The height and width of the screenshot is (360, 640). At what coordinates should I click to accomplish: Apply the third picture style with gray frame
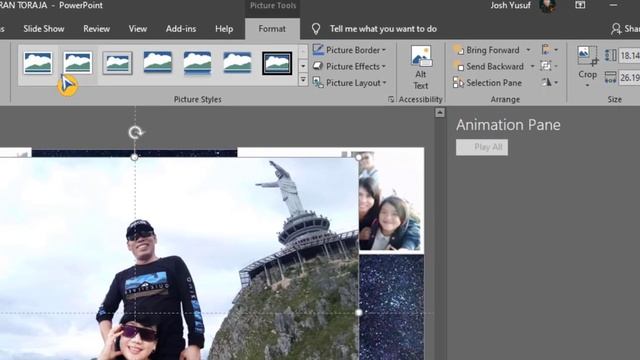tap(118, 63)
